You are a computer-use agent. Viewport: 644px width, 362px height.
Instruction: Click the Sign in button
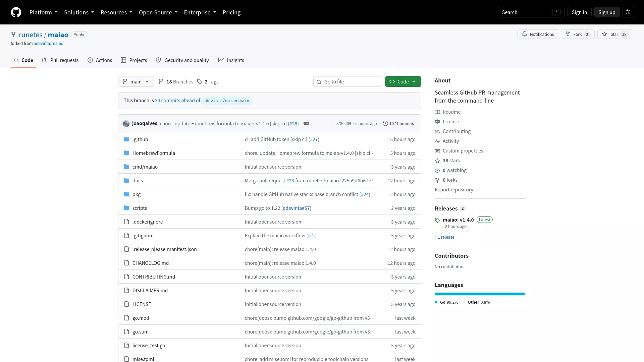pos(579,12)
